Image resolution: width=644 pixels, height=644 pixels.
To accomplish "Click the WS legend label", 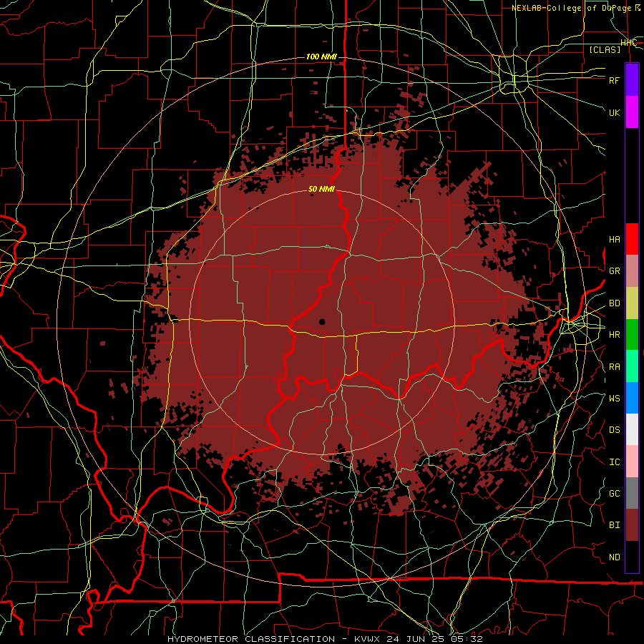I will click(x=615, y=399).
